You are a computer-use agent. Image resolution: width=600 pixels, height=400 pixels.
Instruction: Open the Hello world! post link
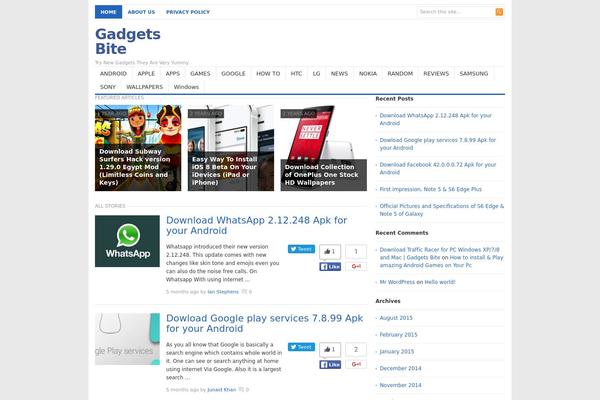coord(440,282)
